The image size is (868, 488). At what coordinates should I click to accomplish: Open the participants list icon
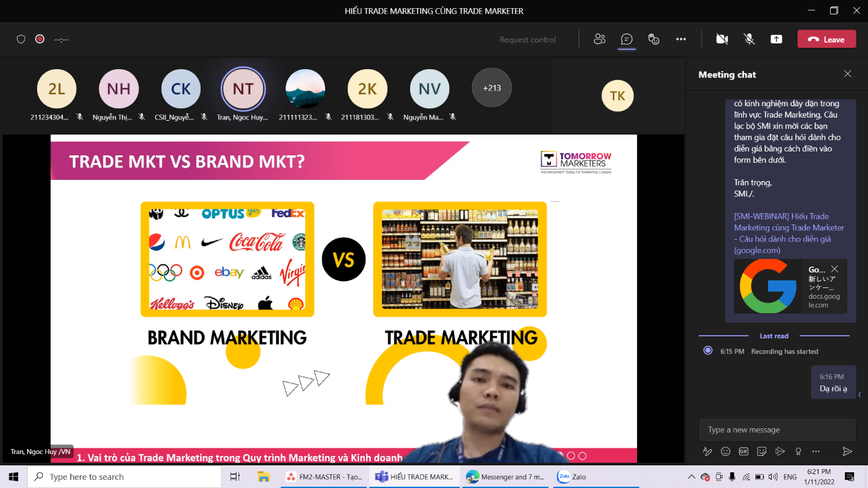[x=599, y=39]
